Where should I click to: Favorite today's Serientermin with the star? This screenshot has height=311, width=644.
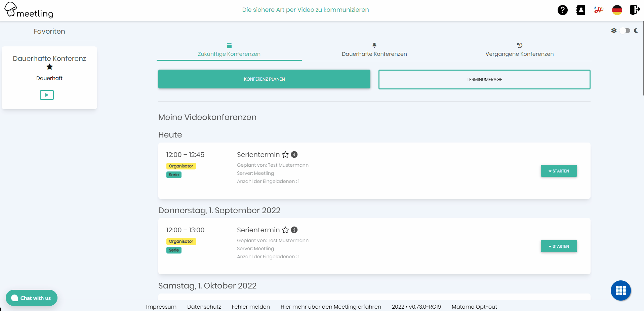(x=285, y=155)
